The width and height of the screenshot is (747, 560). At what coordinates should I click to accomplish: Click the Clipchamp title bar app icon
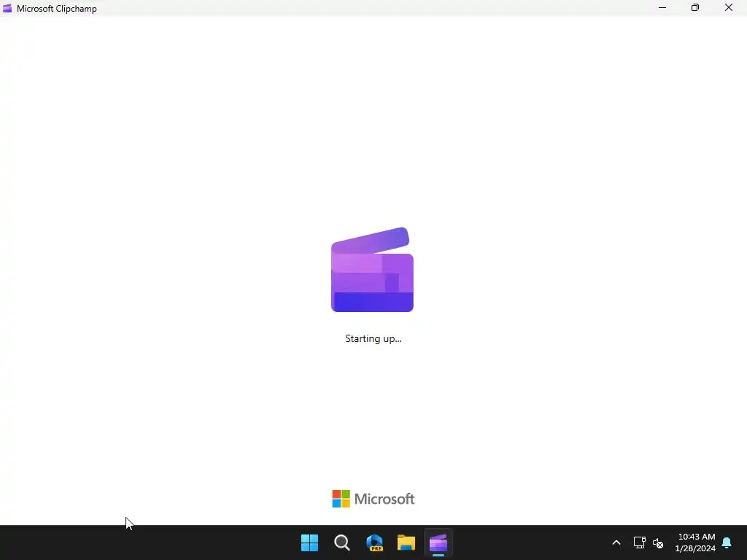coord(7,8)
